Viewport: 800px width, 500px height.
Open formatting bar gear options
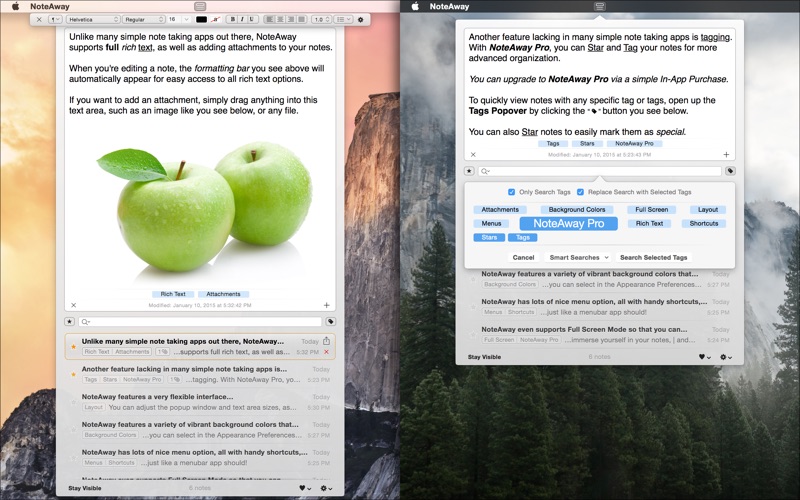point(361,19)
